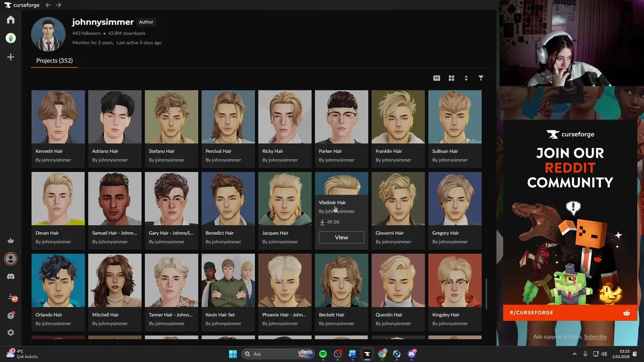Open the filter funnel icon
Screen dimensions: 644x362
tap(481, 78)
